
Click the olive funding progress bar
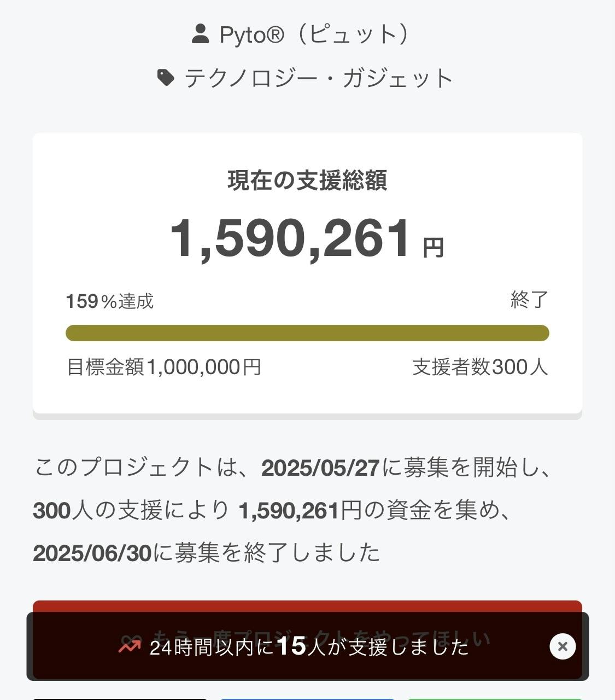tap(307, 333)
